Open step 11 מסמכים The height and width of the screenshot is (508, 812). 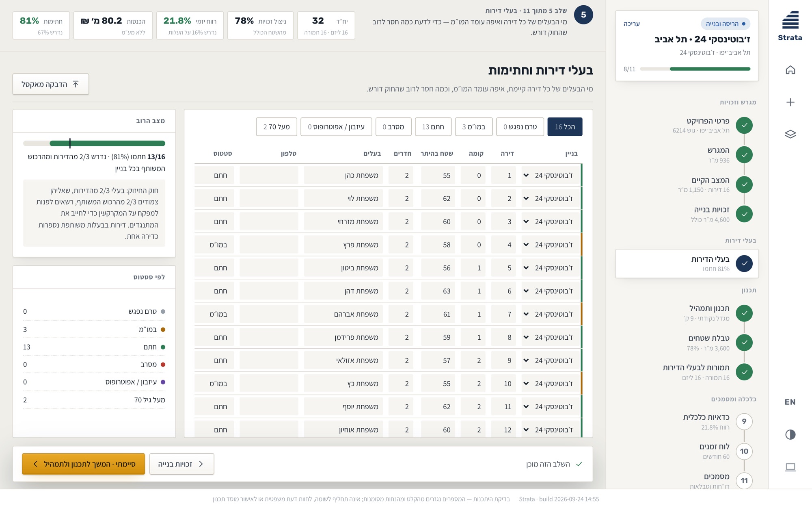tap(687, 480)
